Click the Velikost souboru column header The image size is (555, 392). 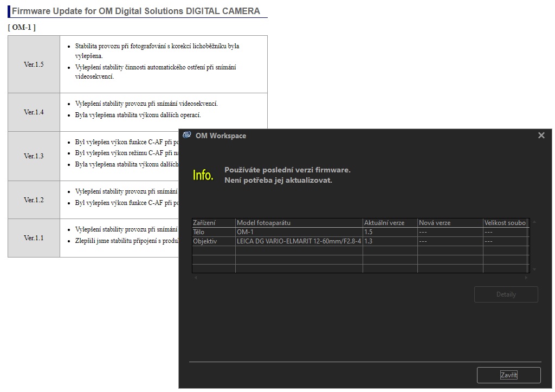(x=505, y=223)
